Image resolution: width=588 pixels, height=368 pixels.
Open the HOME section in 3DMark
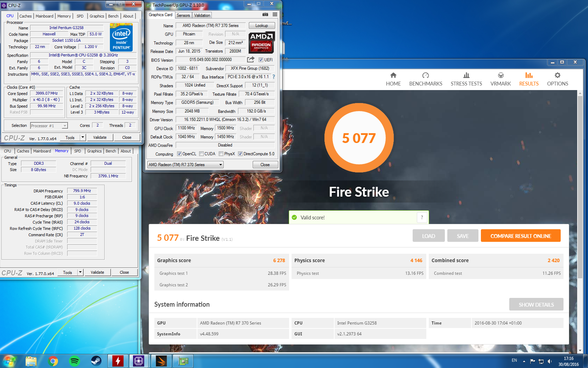pyautogui.click(x=393, y=79)
